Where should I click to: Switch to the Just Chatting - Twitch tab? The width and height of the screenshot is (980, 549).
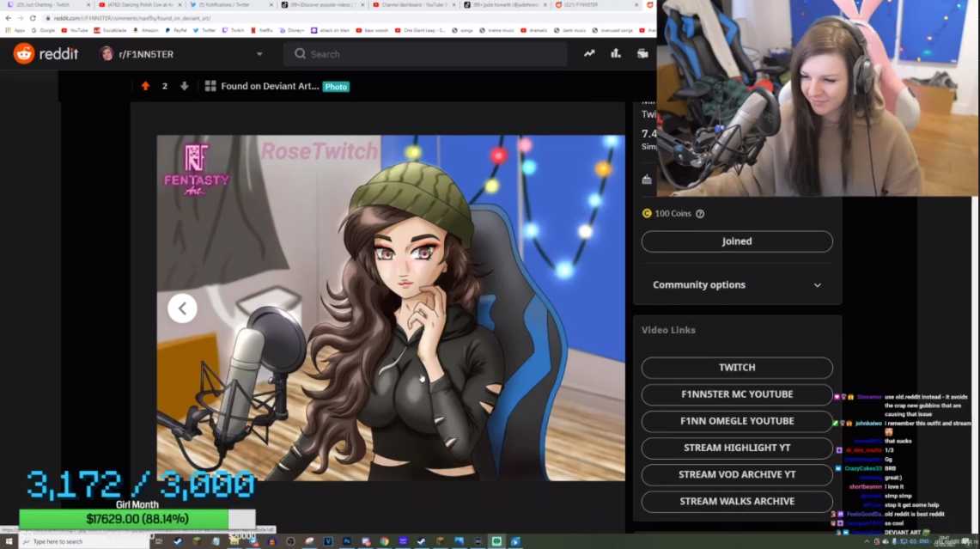point(48,5)
